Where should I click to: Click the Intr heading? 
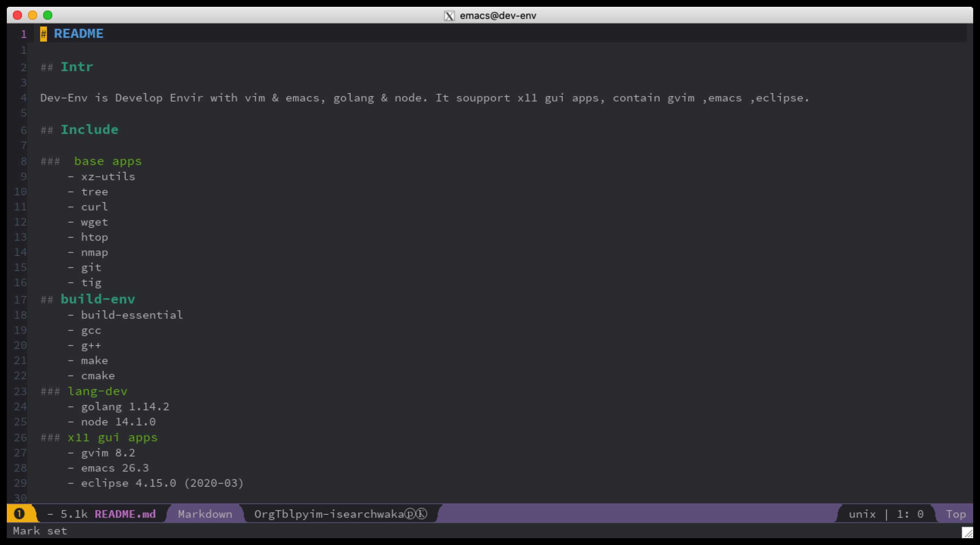77,67
